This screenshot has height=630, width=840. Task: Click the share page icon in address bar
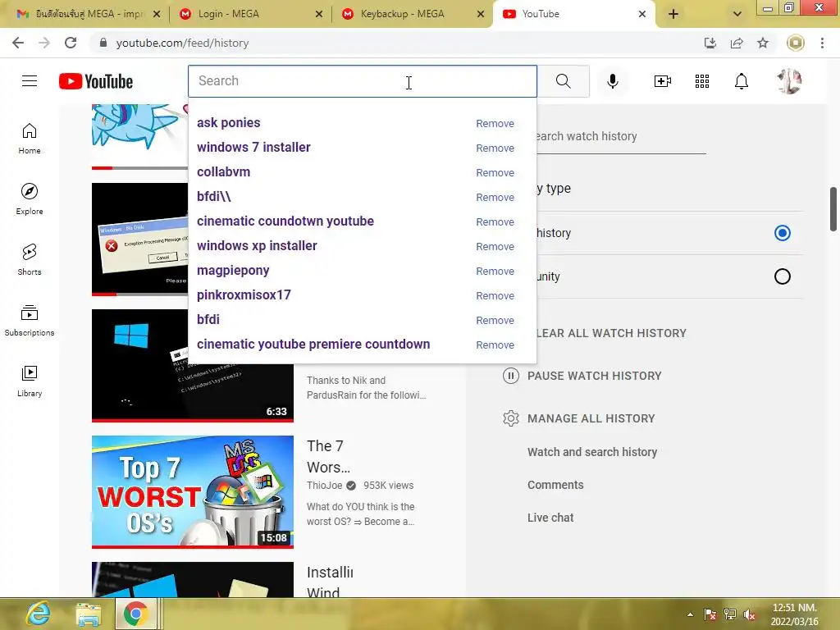(x=737, y=43)
